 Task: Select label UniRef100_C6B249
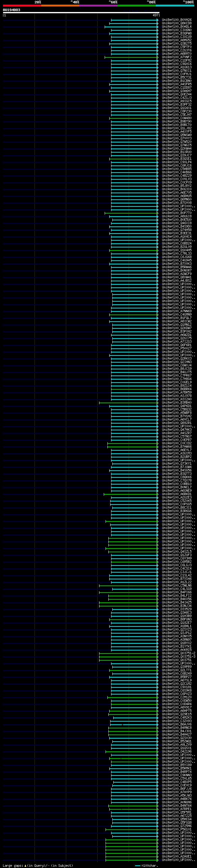(177, 674)
